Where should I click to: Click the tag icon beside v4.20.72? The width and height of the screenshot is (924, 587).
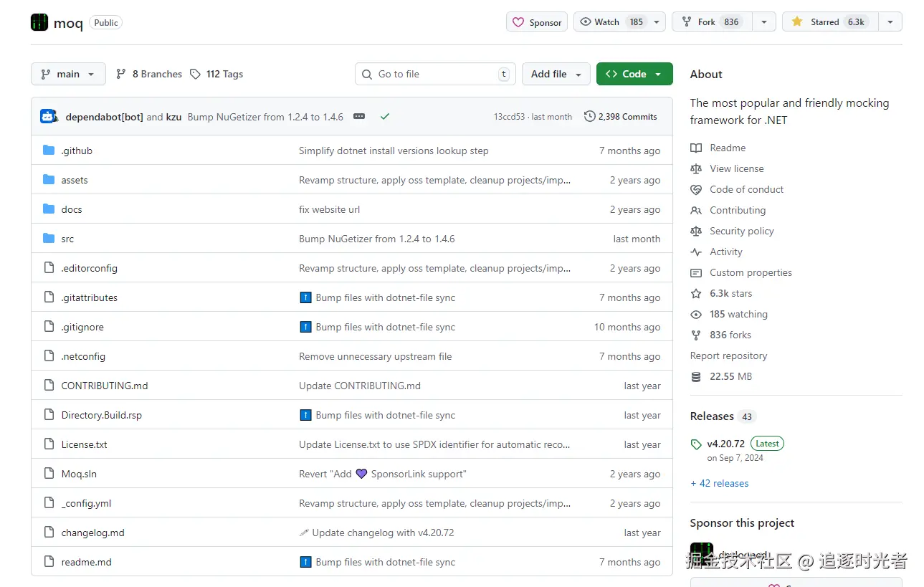[x=696, y=444]
